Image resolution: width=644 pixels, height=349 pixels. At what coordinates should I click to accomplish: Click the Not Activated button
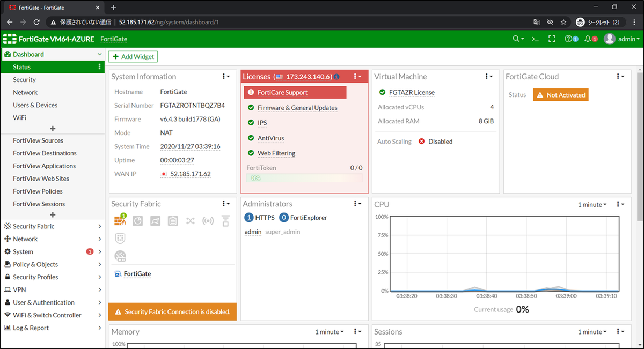pyautogui.click(x=560, y=95)
